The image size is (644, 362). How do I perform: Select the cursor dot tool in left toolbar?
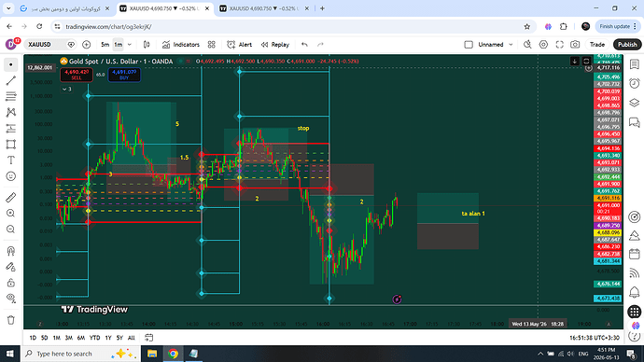10,65
